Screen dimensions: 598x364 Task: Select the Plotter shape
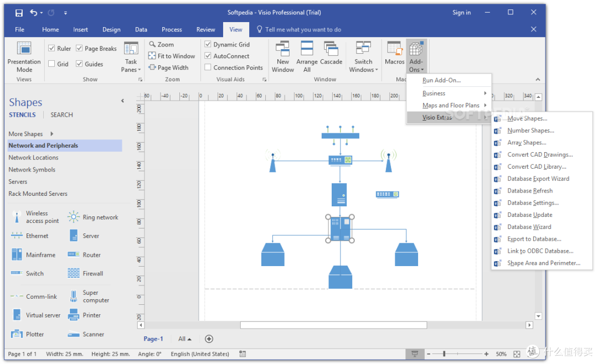pyautogui.click(x=27, y=334)
